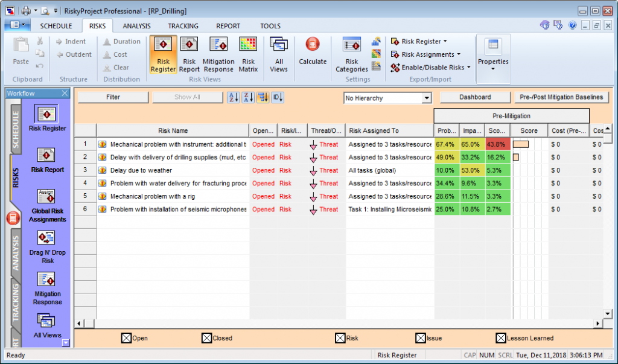This screenshot has width=618, height=364.
Task: Click the Outdent button
Action: 74,54
